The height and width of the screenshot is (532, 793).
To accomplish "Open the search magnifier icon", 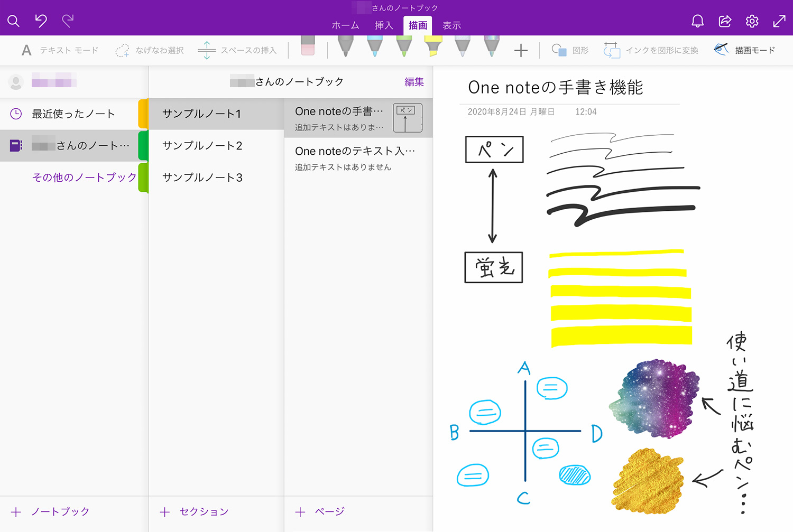I will tap(13, 21).
